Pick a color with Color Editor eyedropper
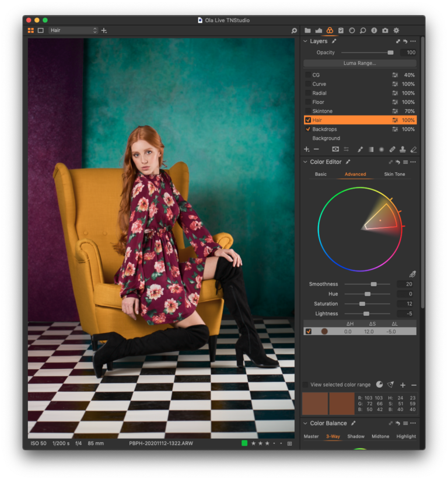The height and width of the screenshot is (480, 448). pyautogui.click(x=412, y=274)
